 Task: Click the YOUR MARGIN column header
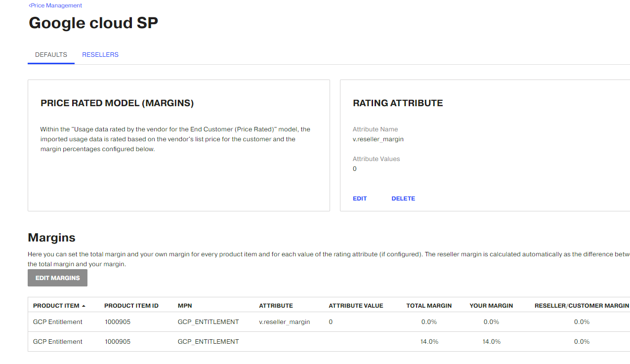[491, 306]
